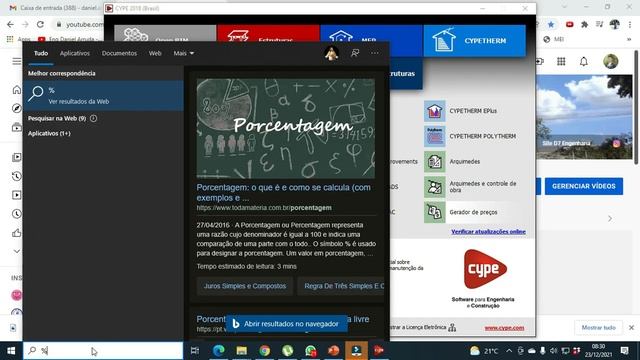Open Windows notification center
640x360 pixels.
(x=624, y=351)
